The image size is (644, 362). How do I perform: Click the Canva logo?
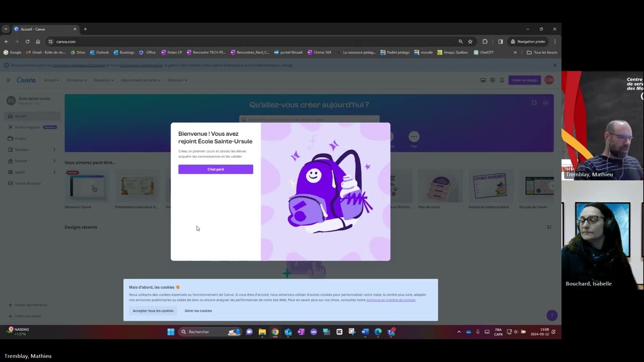point(26,80)
